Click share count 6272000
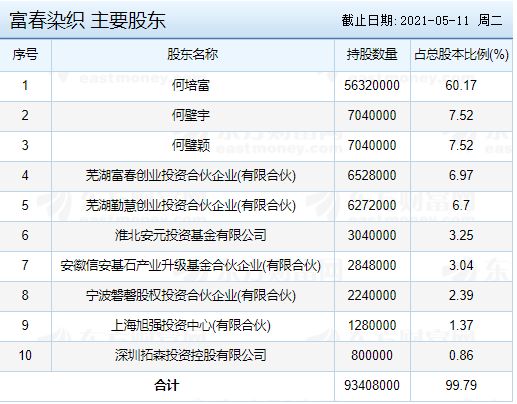 [x=372, y=205]
